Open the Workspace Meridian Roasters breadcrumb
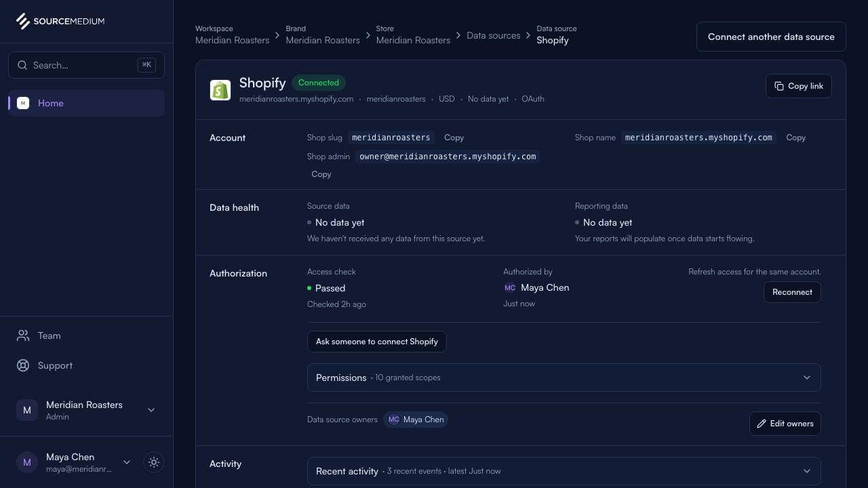868x488 pixels. [233, 35]
